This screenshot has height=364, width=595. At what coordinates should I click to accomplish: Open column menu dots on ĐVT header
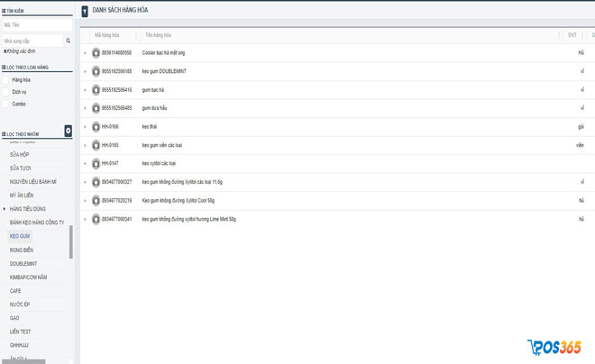pyautogui.click(x=582, y=35)
